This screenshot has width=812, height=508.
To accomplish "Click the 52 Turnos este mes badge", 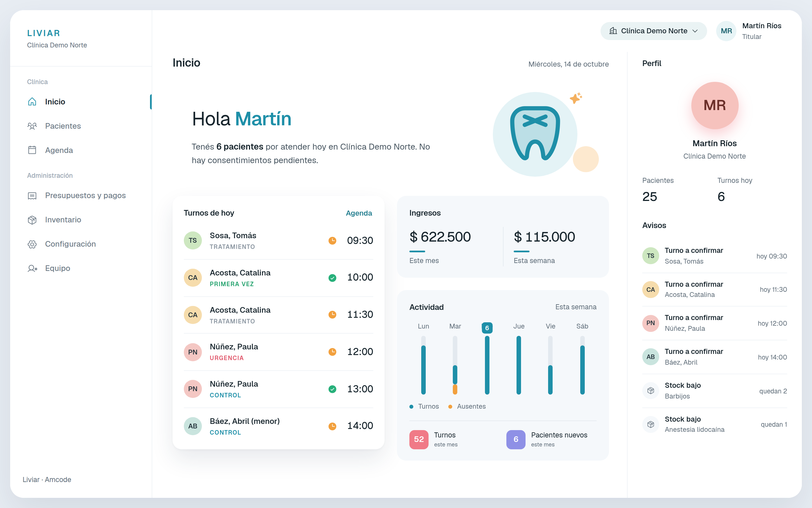I will tap(419, 439).
